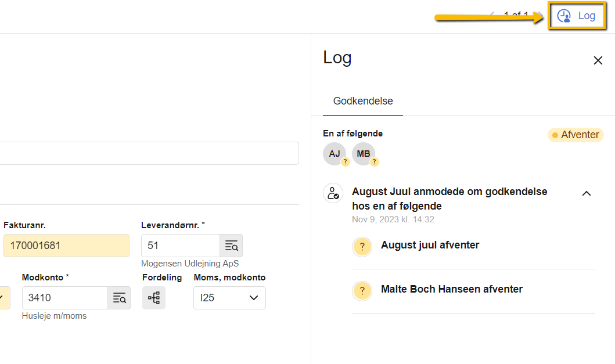
Task: Open the Log panel
Action: pos(577,16)
